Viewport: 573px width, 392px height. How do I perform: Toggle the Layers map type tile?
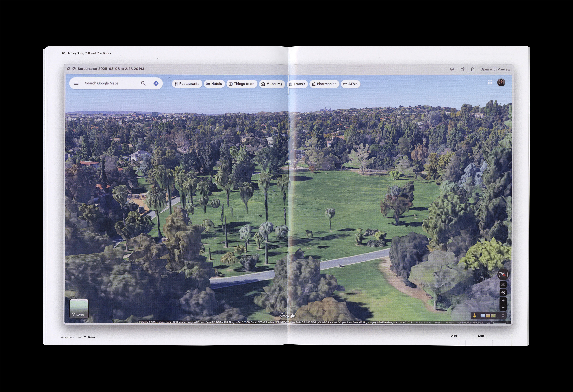79,308
